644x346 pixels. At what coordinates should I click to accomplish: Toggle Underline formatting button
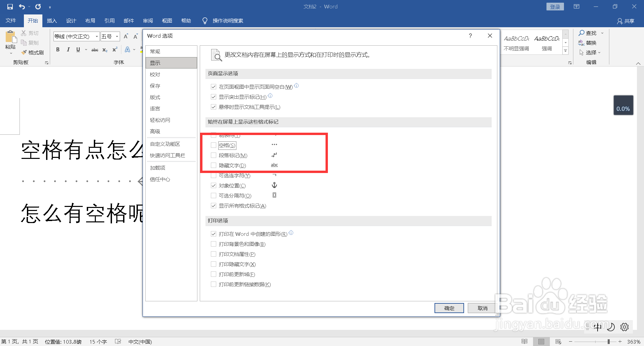[x=78, y=49]
